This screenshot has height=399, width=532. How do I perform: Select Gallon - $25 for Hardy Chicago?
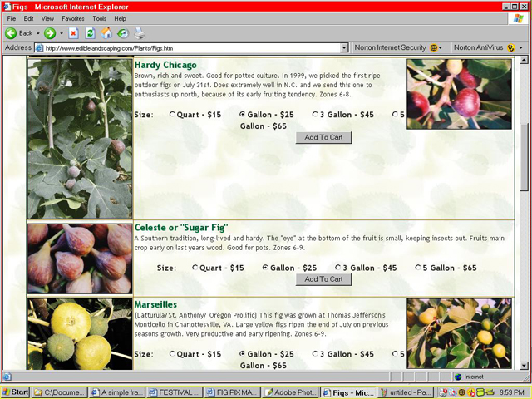(242, 115)
